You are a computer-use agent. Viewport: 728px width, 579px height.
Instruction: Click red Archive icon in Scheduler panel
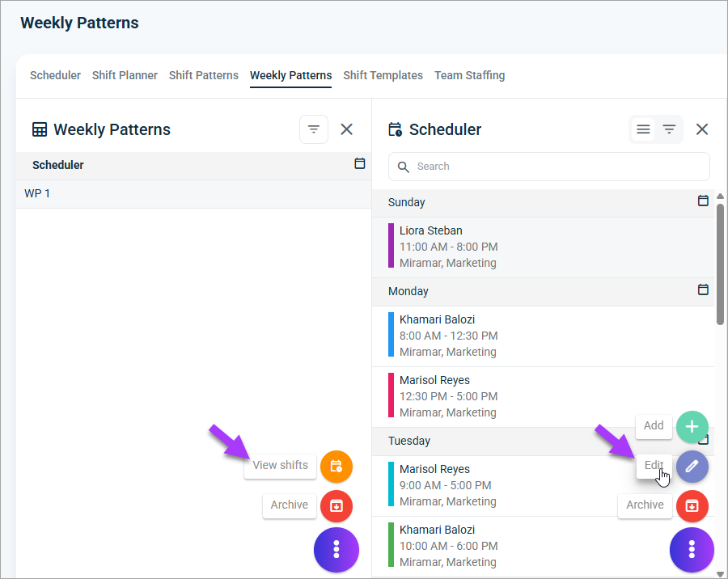tap(692, 505)
